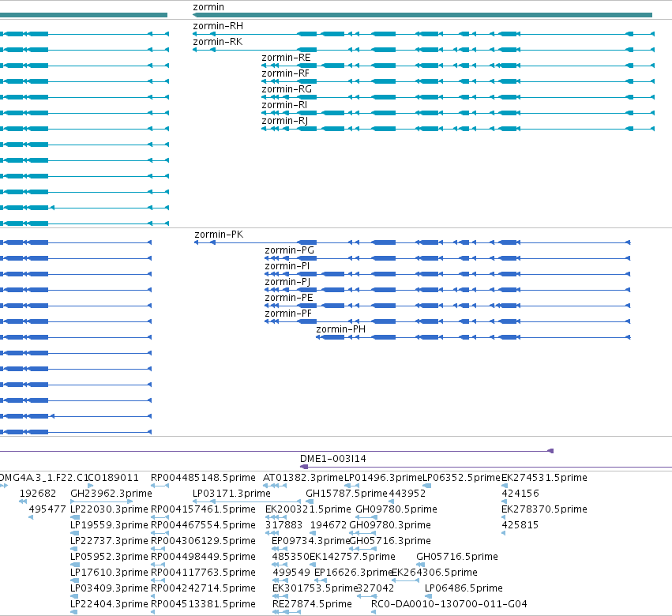Click the GH15787.5prime EST label
Screen dimensions: 672x616
tap(347, 494)
